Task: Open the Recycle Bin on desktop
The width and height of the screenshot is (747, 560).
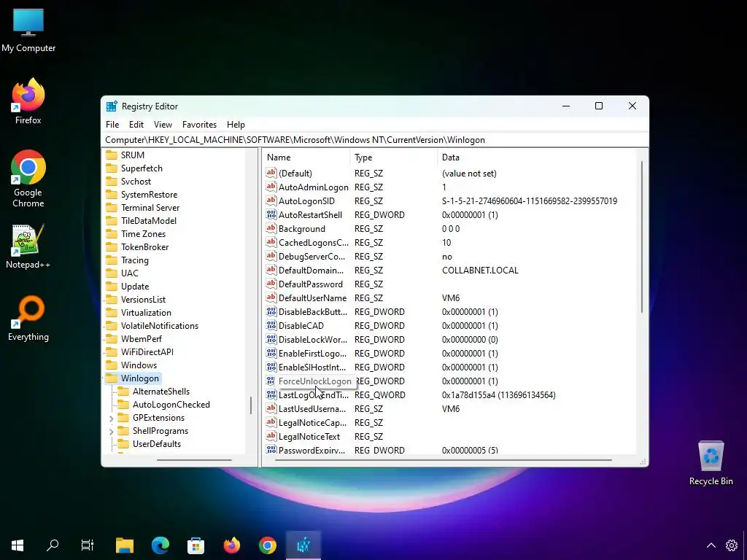Action: [711, 463]
